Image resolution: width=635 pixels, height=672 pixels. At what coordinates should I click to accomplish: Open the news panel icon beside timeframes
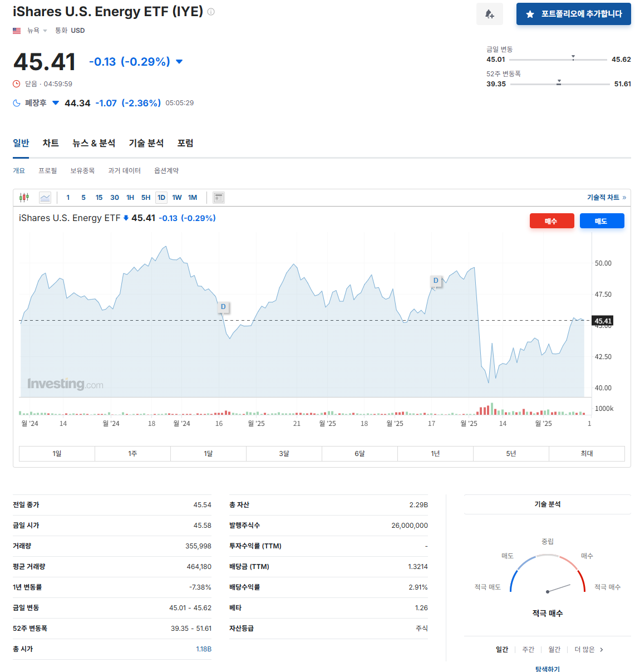pyautogui.click(x=218, y=197)
